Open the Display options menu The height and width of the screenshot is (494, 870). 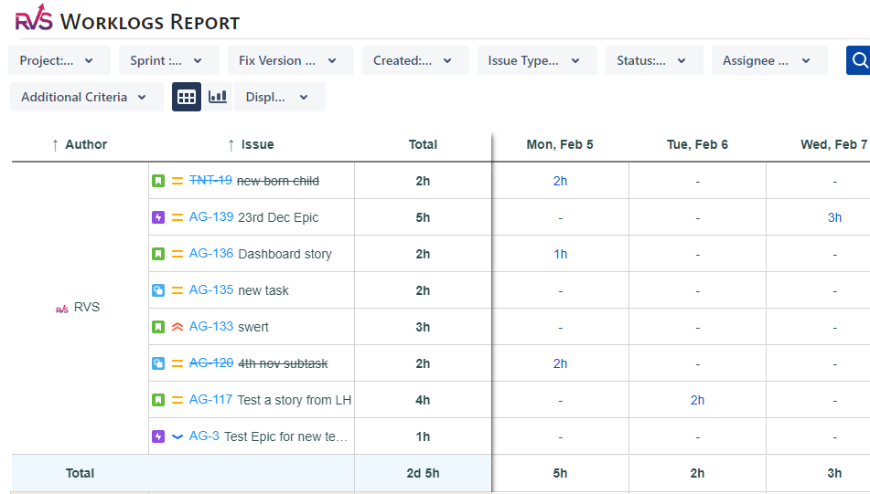coord(278,97)
